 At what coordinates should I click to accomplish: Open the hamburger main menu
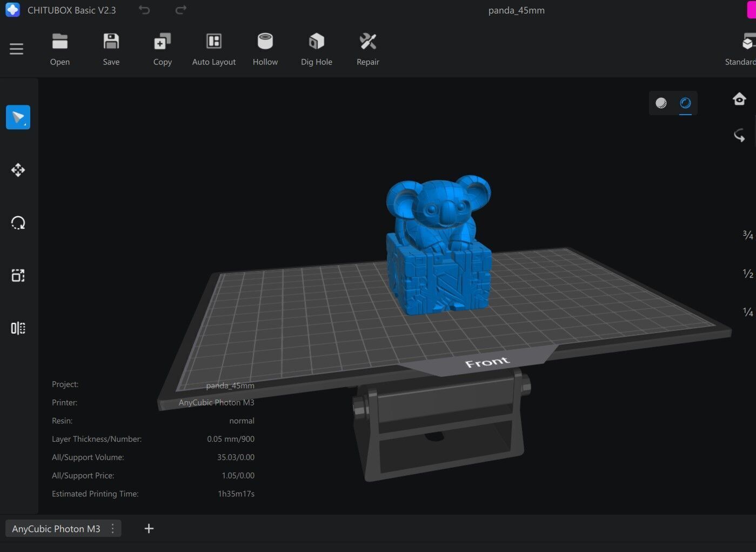[16, 49]
